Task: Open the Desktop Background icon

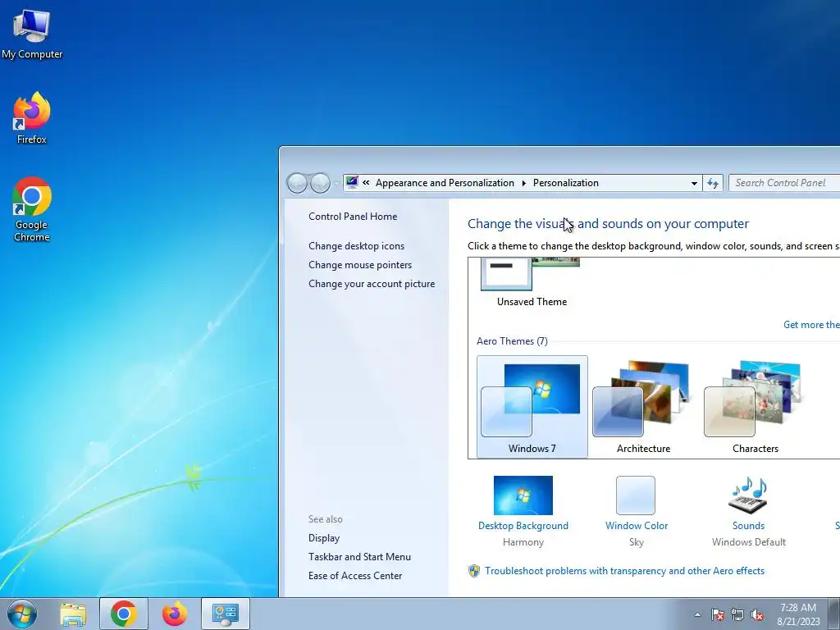Action: pyautogui.click(x=523, y=495)
